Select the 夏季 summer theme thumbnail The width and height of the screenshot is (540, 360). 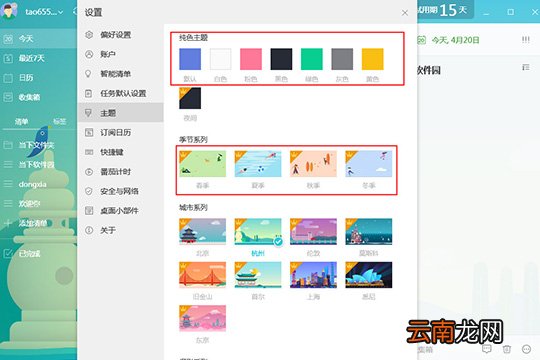click(258, 164)
